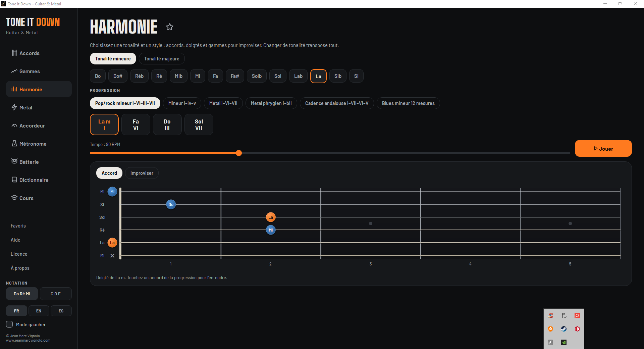Select Metal i–VI–VII progression
This screenshot has height=349, width=644.
coord(223,103)
